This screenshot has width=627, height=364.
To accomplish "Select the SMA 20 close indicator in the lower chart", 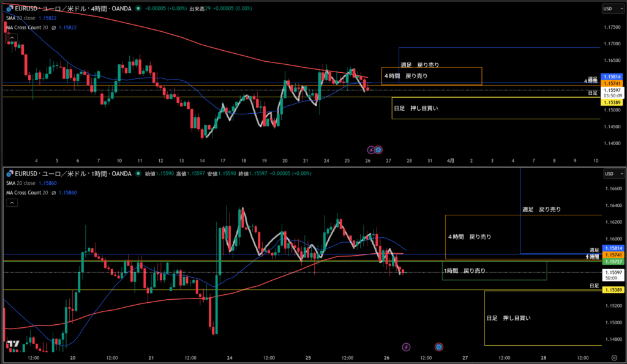I will coord(24,183).
